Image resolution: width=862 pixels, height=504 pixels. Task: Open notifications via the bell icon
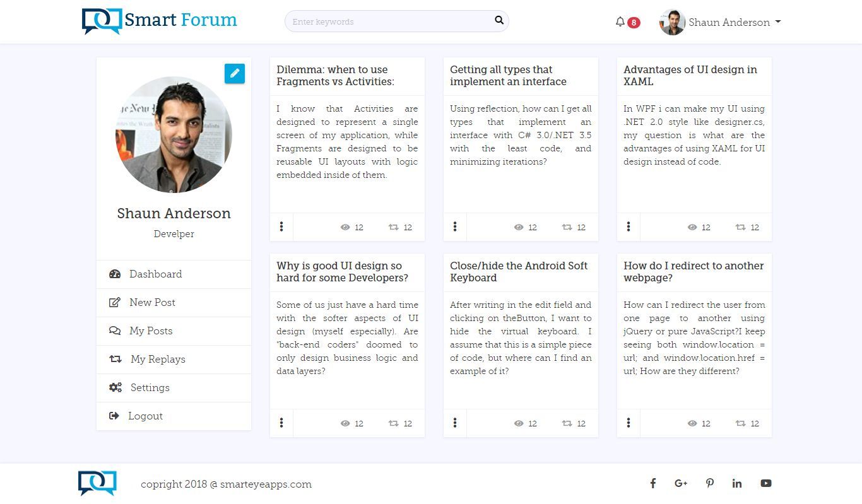(620, 22)
